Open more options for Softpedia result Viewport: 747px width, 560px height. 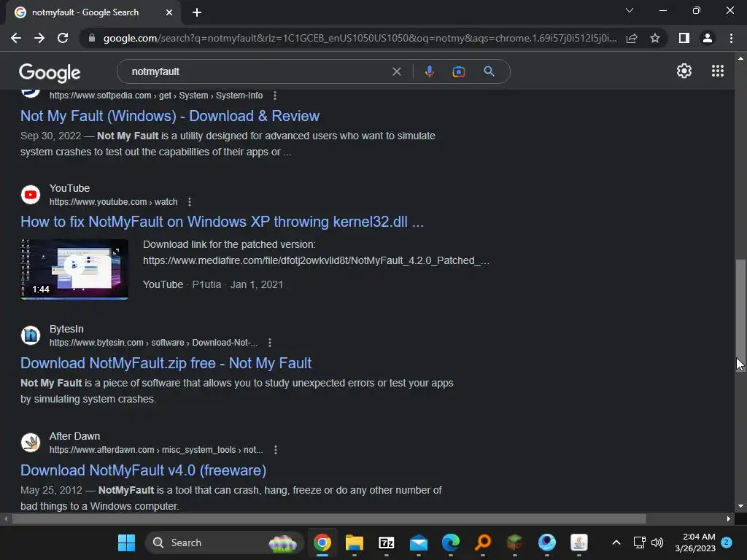(275, 96)
